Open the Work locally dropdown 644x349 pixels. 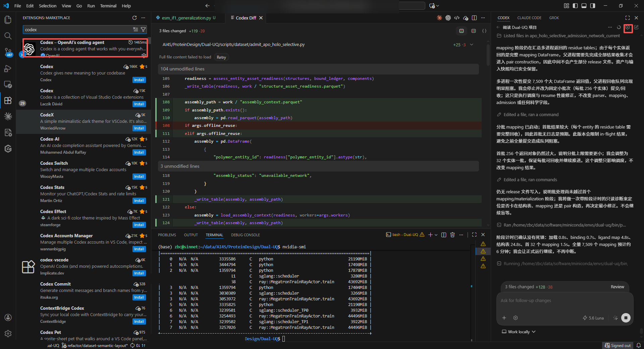pyautogui.click(x=519, y=332)
